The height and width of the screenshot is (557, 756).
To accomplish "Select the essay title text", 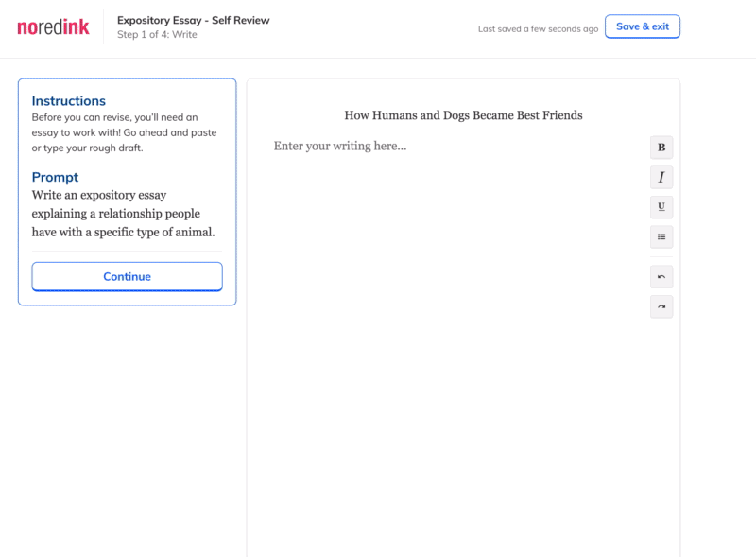I will (463, 115).
